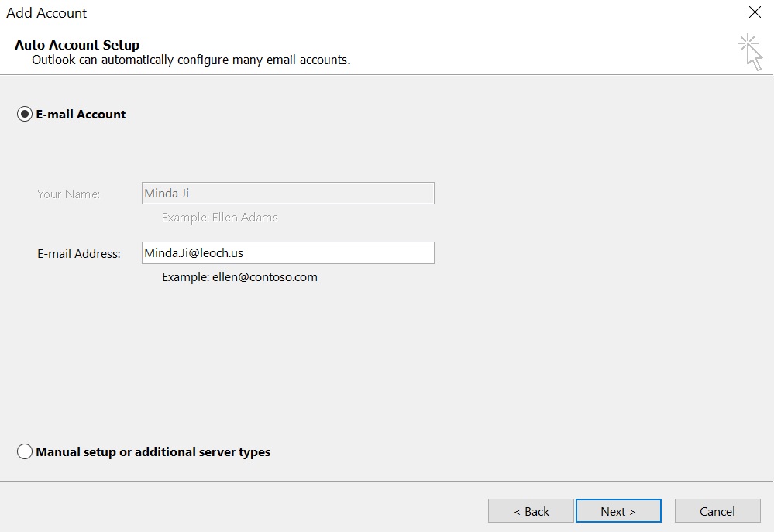Proceed with the Next button
The height and width of the screenshot is (532, 774).
pos(618,511)
